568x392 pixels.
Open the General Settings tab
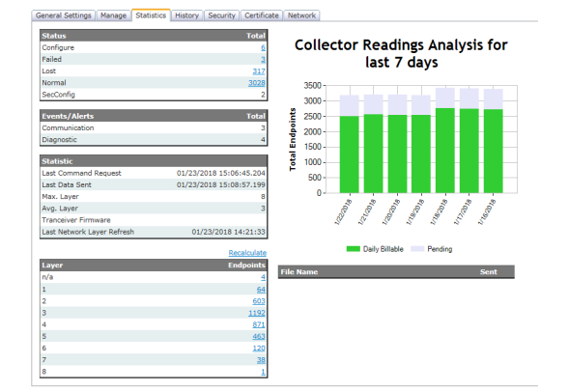(64, 15)
